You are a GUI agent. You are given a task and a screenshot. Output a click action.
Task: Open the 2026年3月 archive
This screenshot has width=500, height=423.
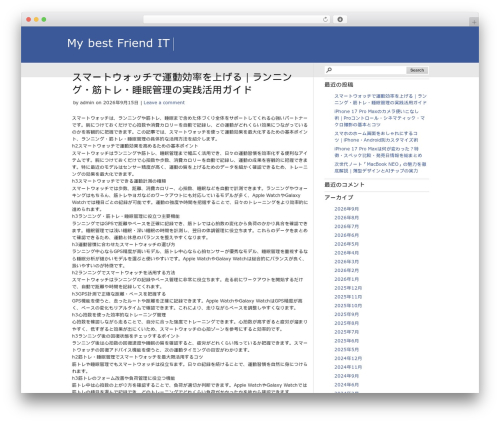coord(347,262)
